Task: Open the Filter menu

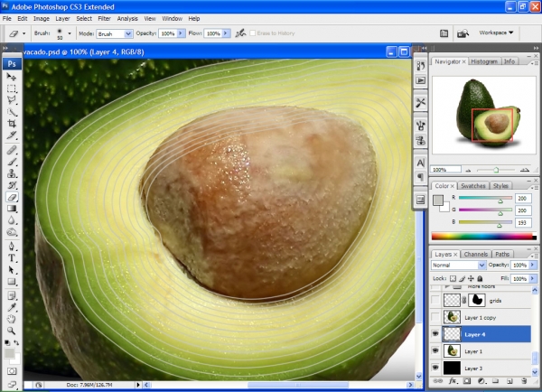Action: pos(104,19)
